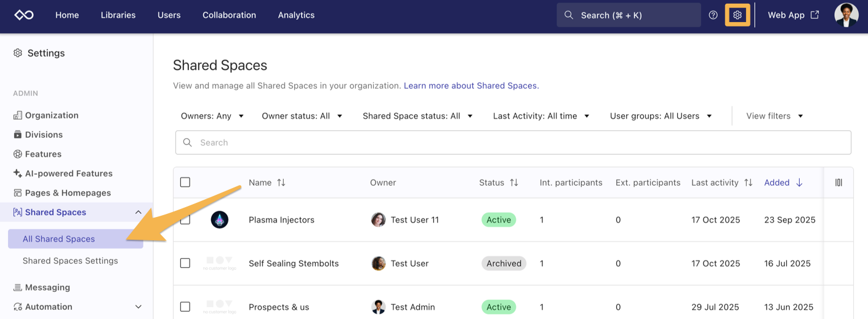Open User groups: All Users dropdown

[x=661, y=116]
